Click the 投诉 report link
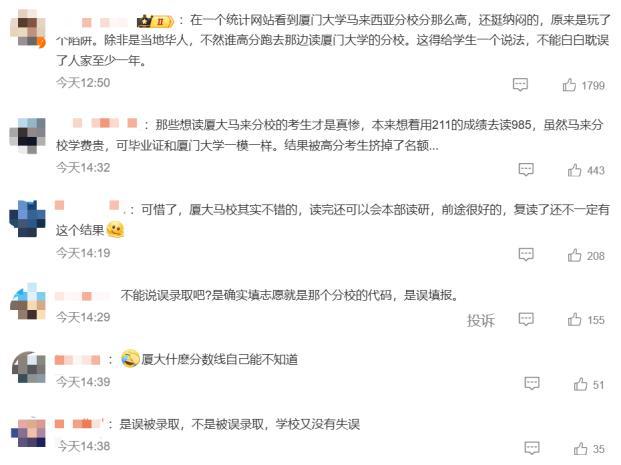Viewport: 621px width, 465px height. pyautogui.click(x=481, y=320)
